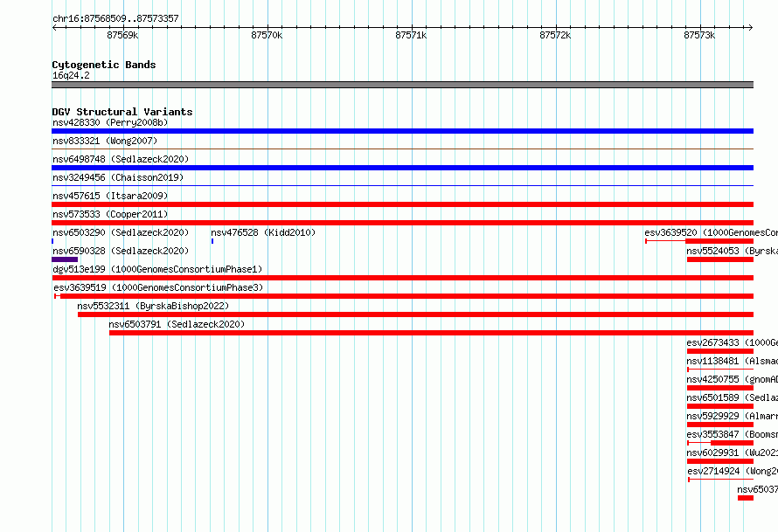Screen dimensions: 778x532
Task: Click the red bar under esv3639520
Action: tap(719, 241)
